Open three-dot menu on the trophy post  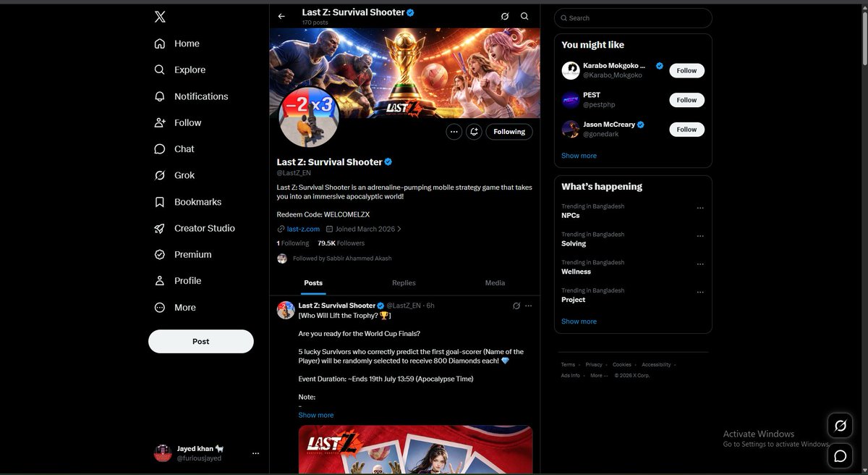coord(529,306)
